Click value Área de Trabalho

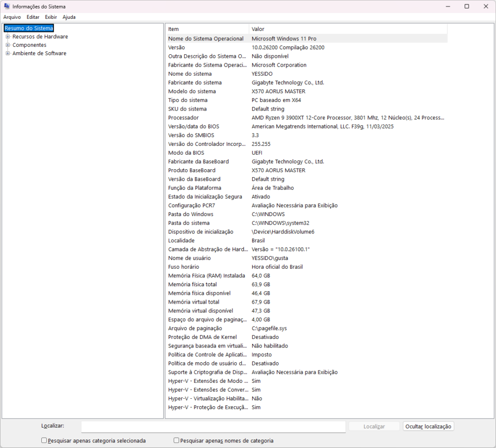(273, 188)
